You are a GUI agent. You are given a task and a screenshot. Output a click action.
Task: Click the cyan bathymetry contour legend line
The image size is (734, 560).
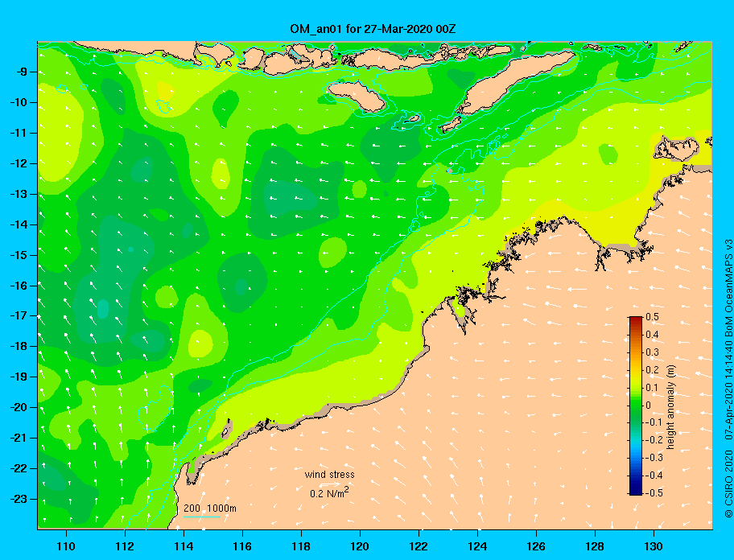click(x=202, y=517)
